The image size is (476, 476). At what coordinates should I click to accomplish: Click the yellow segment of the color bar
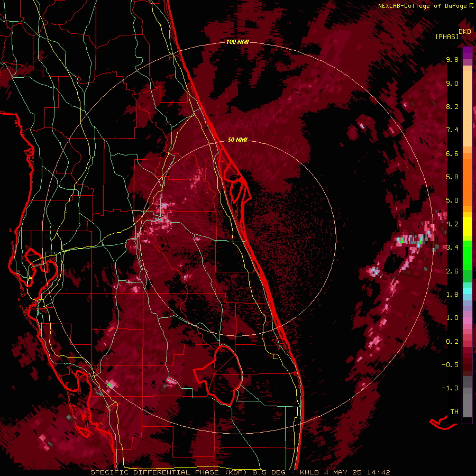pos(467,226)
